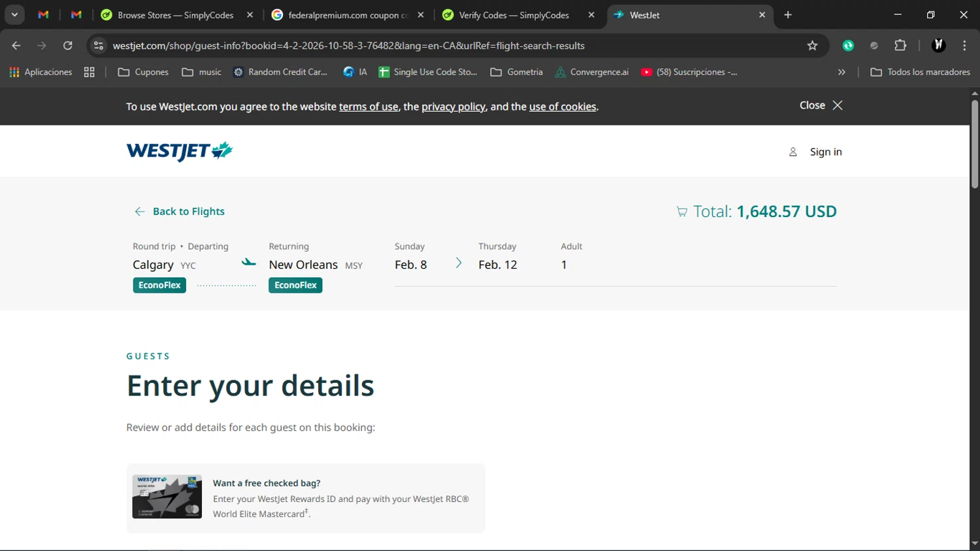
Task: Click the Sign in link
Action: point(826,152)
